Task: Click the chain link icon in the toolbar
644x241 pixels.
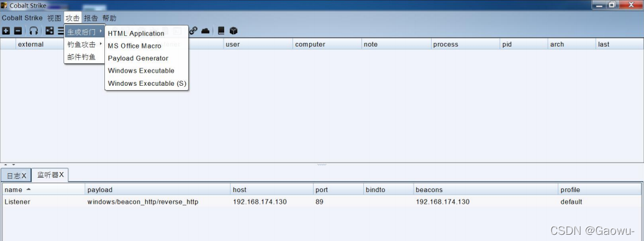Action: [193, 31]
